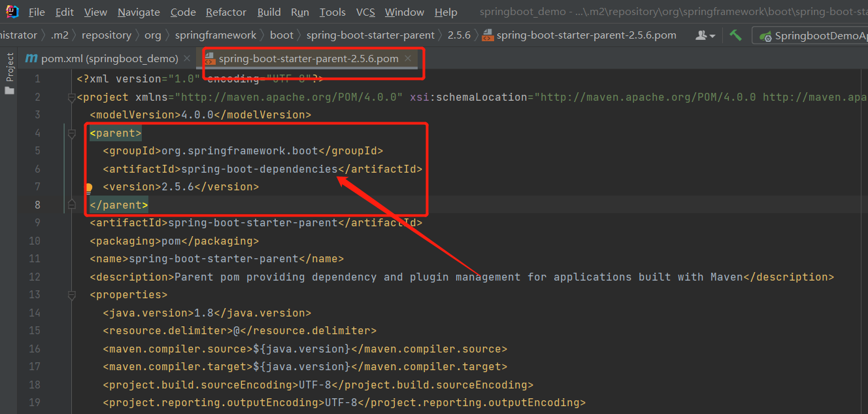Click the modelVersion 4.0.0 text
This screenshot has width=868, height=414.
pos(200,115)
